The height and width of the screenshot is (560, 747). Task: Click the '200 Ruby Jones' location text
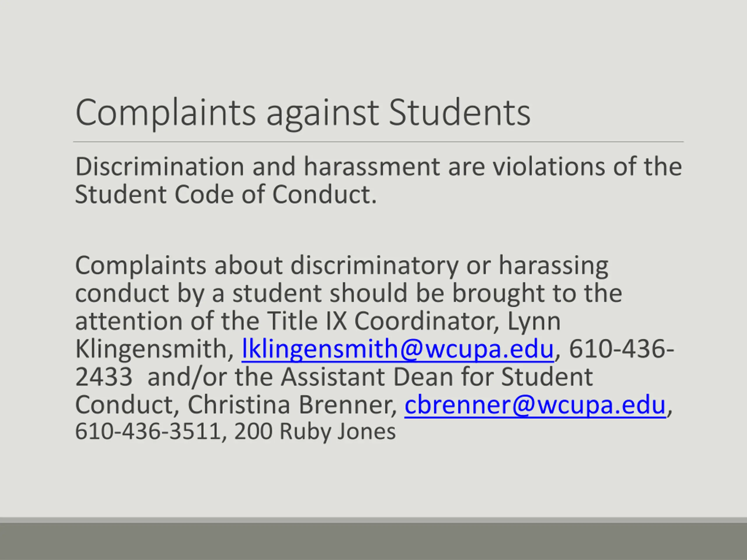coord(315,431)
